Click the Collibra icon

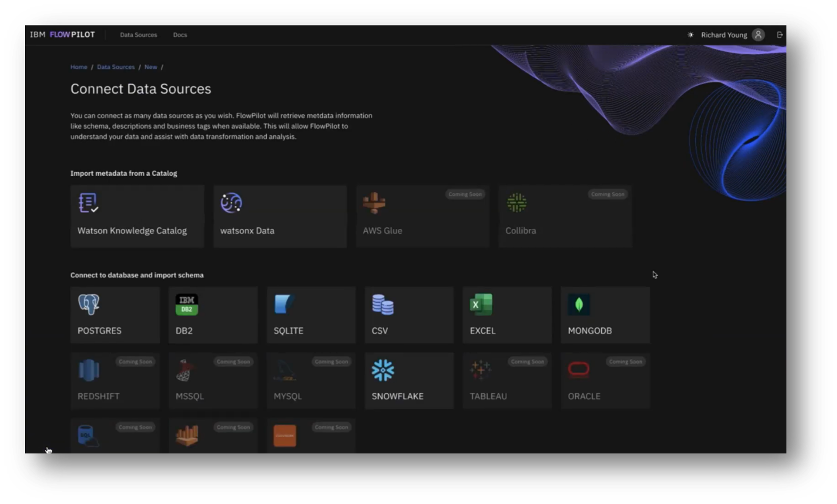pos(516,203)
